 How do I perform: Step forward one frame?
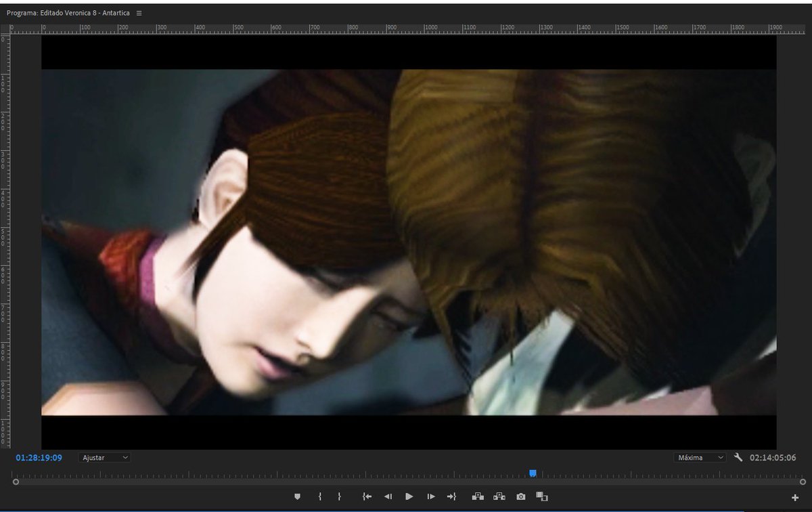[431, 496]
